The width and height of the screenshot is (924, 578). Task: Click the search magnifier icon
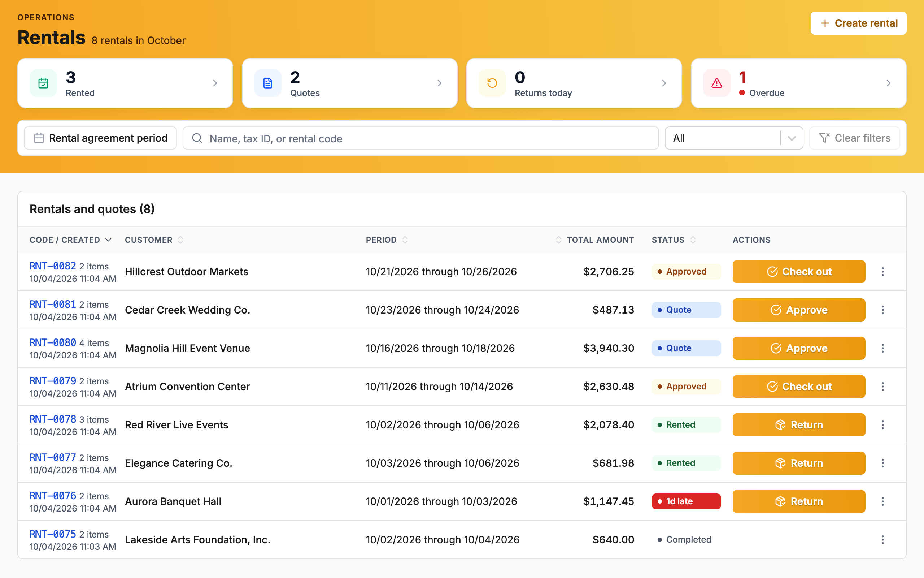tap(197, 138)
